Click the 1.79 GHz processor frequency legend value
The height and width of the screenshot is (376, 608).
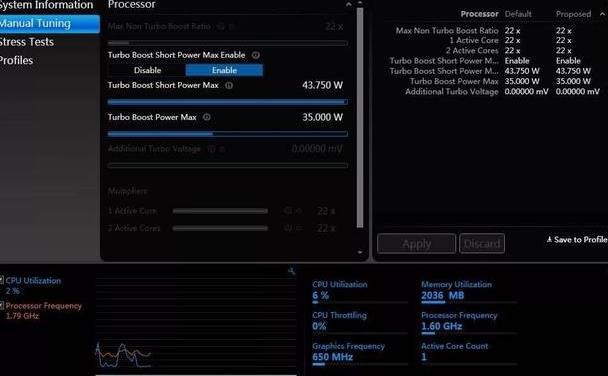(x=22, y=316)
